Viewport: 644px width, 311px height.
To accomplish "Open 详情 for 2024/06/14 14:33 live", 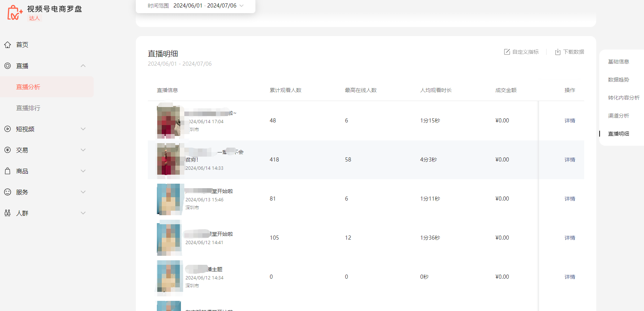I will pyautogui.click(x=570, y=160).
